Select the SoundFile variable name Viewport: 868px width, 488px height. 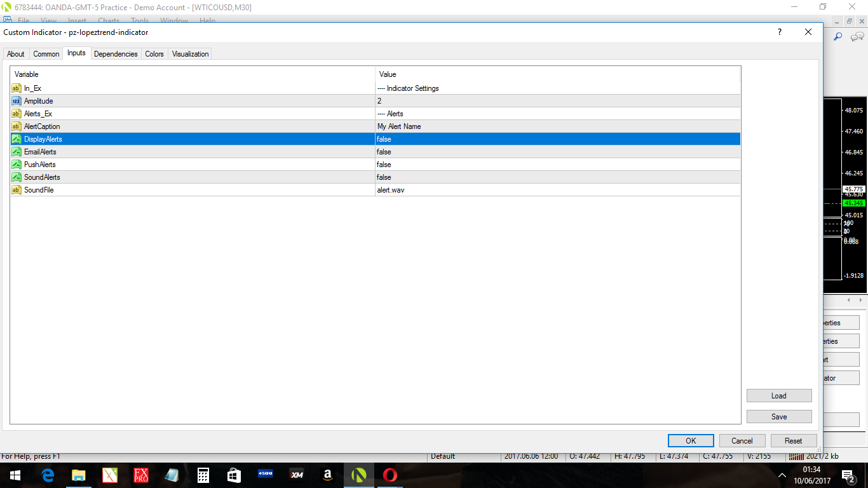(x=39, y=190)
